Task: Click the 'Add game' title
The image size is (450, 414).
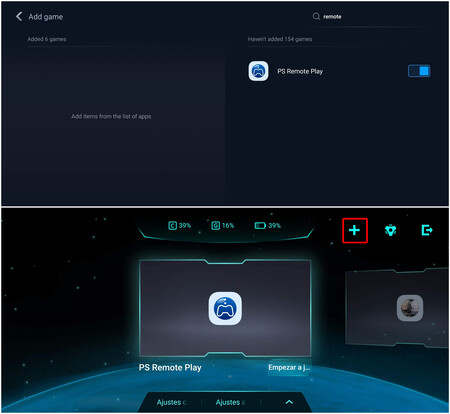Action: click(46, 17)
